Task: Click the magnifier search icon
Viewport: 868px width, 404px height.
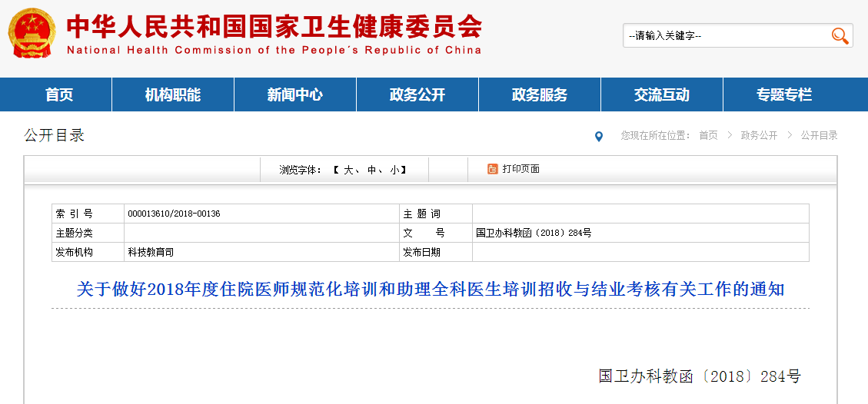Action: (x=840, y=36)
